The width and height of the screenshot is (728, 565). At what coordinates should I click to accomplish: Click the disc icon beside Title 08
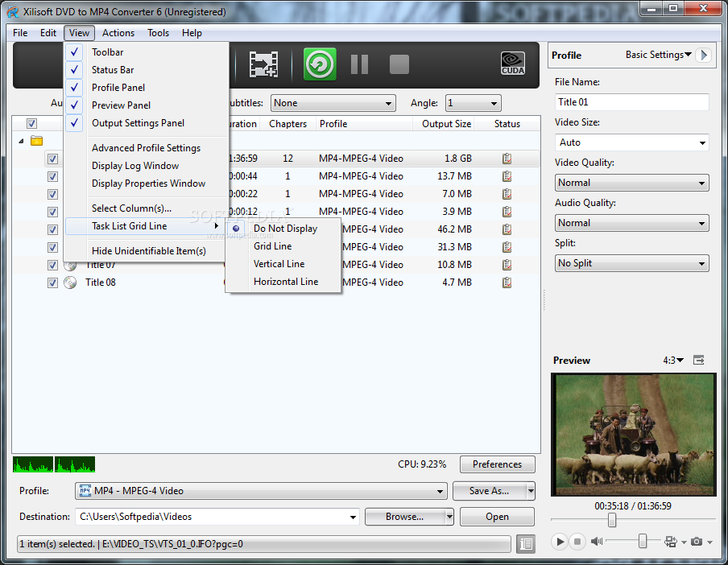tap(70, 282)
